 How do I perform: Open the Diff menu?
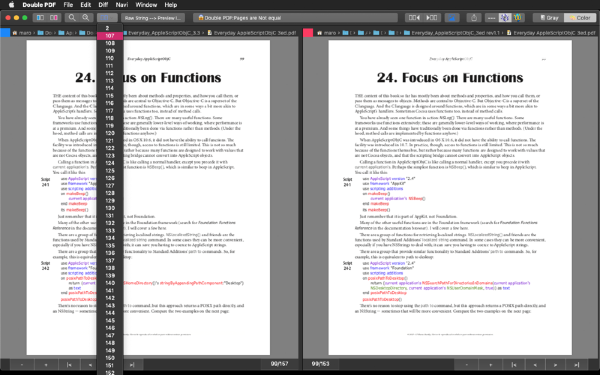103,5
